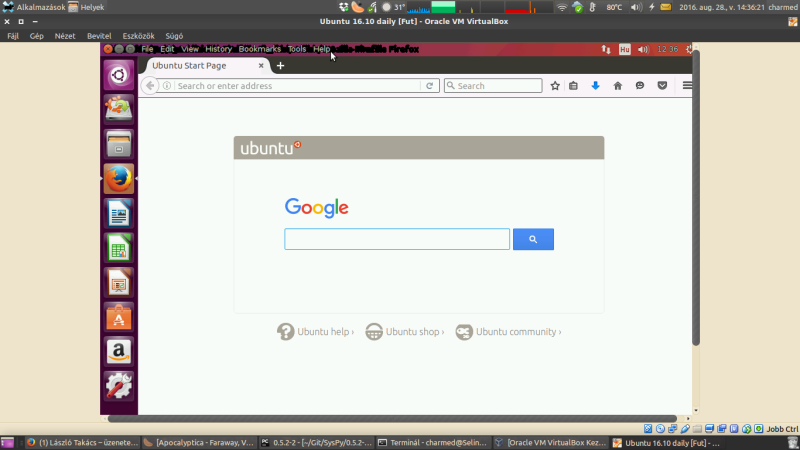Open the Firefox hamburger menu

point(687,86)
